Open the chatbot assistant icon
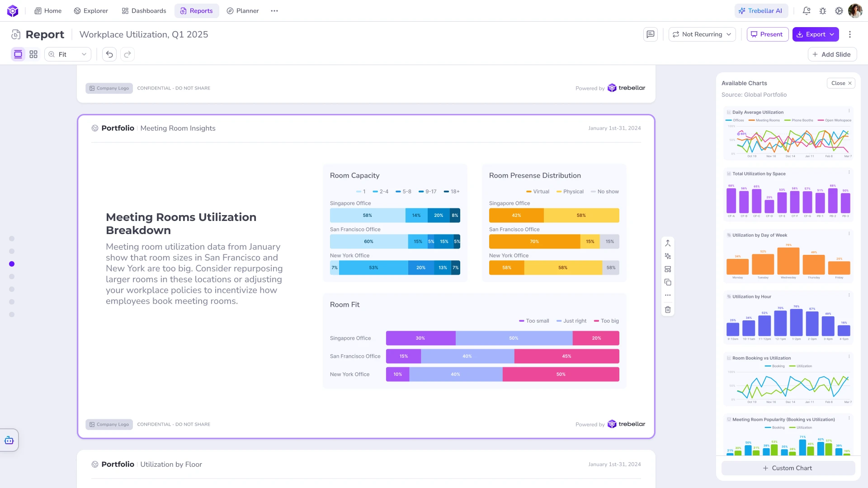The image size is (868, 488). click(9, 440)
